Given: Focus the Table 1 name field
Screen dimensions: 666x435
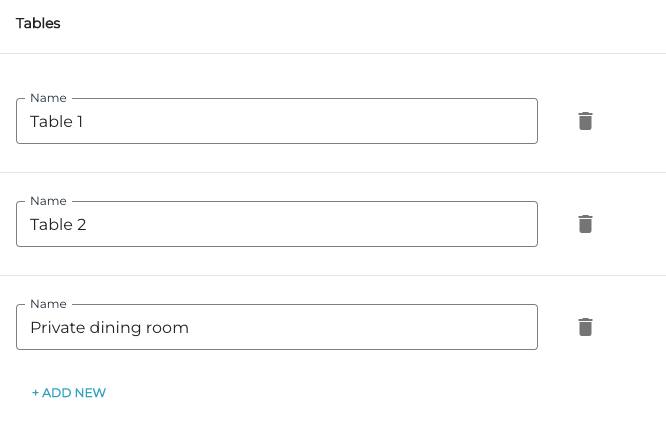Looking at the screenshot, I should [x=276, y=121].
